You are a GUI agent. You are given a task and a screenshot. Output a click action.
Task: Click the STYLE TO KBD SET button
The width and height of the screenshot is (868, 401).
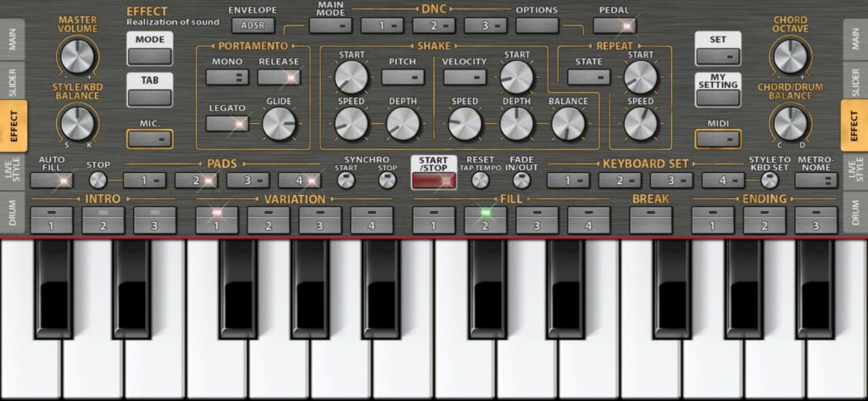(x=770, y=180)
